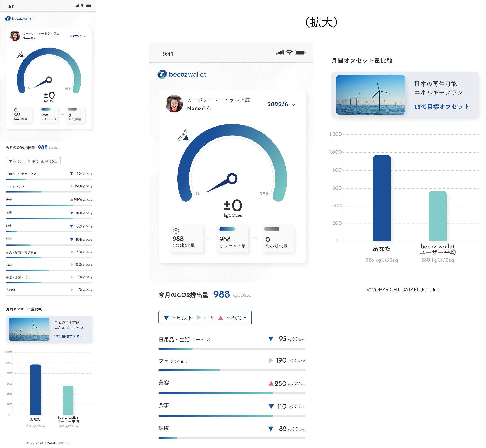The height and width of the screenshot is (448, 486).
Task: Click the pink up-triangle beside 美容 250
Action: tap(271, 383)
